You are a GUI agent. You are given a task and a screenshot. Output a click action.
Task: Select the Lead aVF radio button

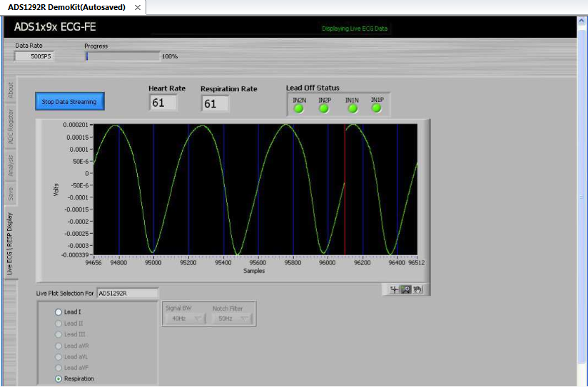tap(58, 368)
